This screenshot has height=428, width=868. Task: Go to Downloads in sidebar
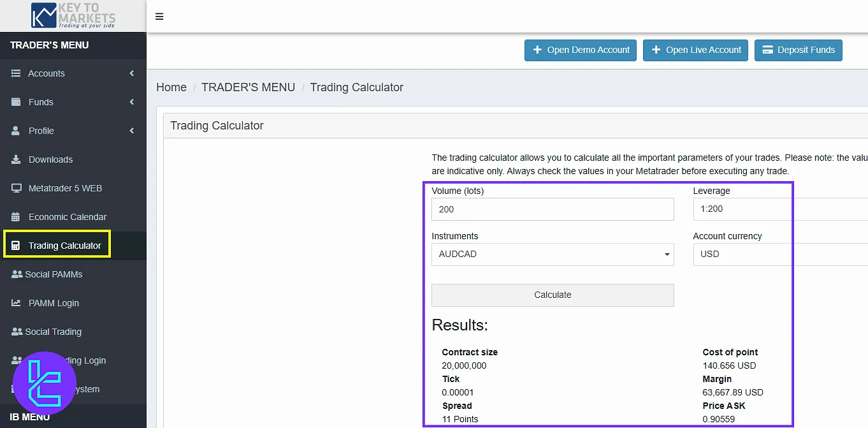73,159
